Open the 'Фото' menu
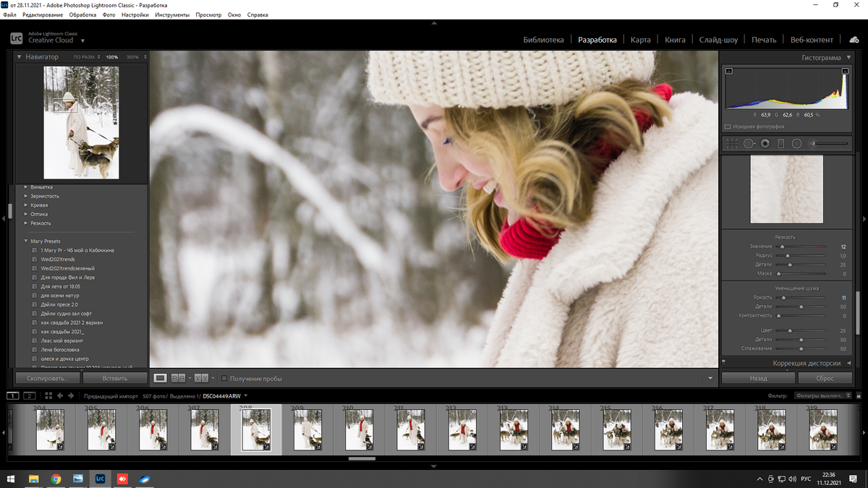The image size is (868, 488). tap(109, 14)
